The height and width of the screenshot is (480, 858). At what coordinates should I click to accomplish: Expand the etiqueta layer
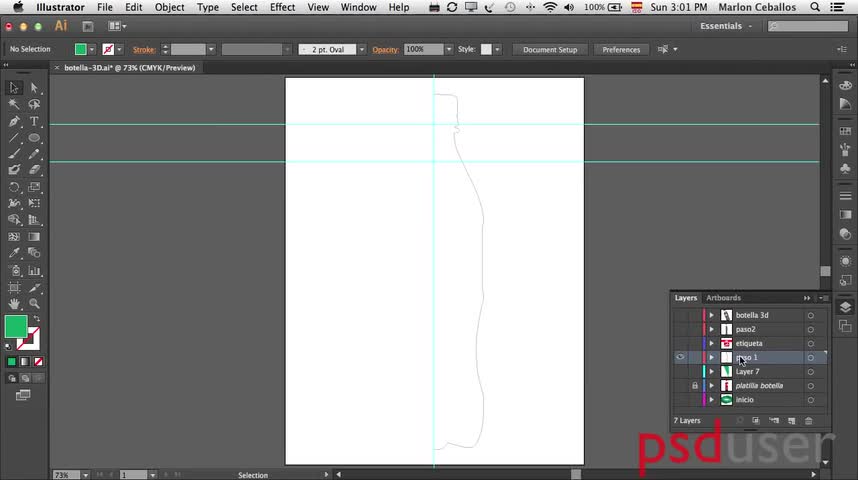pyautogui.click(x=711, y=343)
